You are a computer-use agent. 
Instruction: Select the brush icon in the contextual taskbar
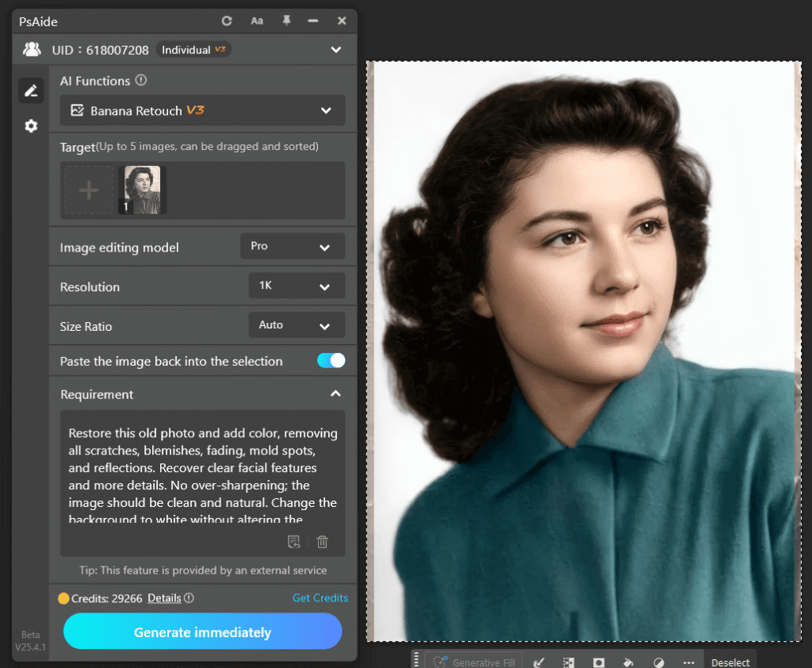[540, 662]
